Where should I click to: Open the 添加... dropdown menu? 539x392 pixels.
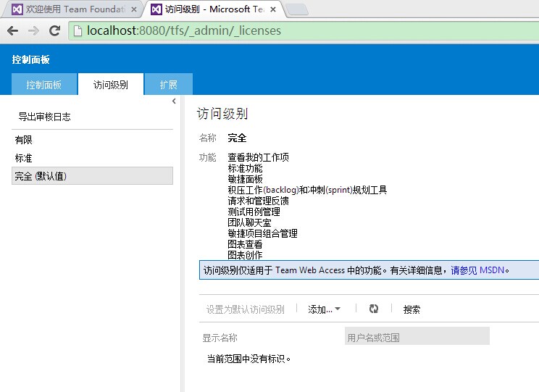(324, 309)
